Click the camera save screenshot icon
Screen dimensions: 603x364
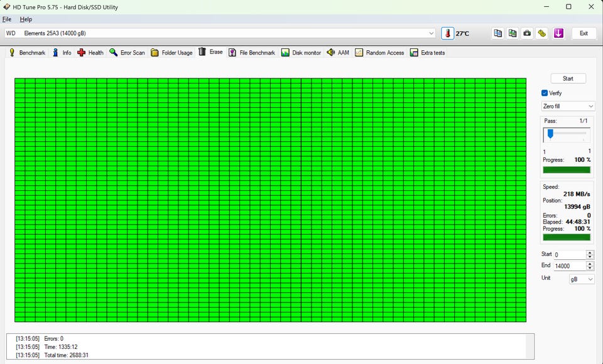[527, 33]
